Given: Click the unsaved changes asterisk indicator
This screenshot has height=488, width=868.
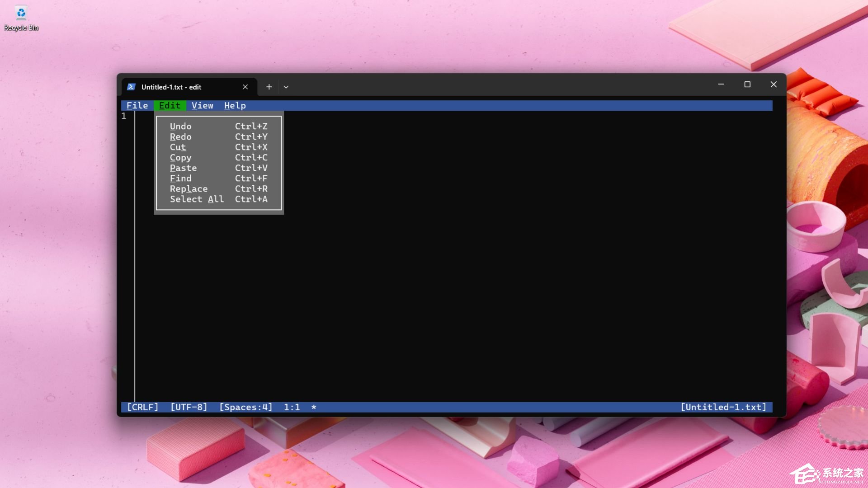Looking at the screenshot, I should tap(314, 407).
